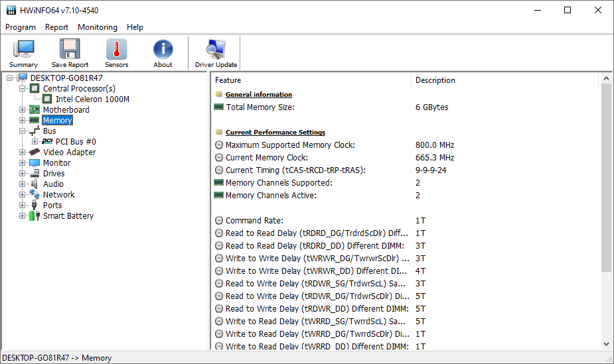Image resolution: width=614 pixels, height=364 pixels.
Task: Click the Memory module tree icon
Action: coord(35,120)
